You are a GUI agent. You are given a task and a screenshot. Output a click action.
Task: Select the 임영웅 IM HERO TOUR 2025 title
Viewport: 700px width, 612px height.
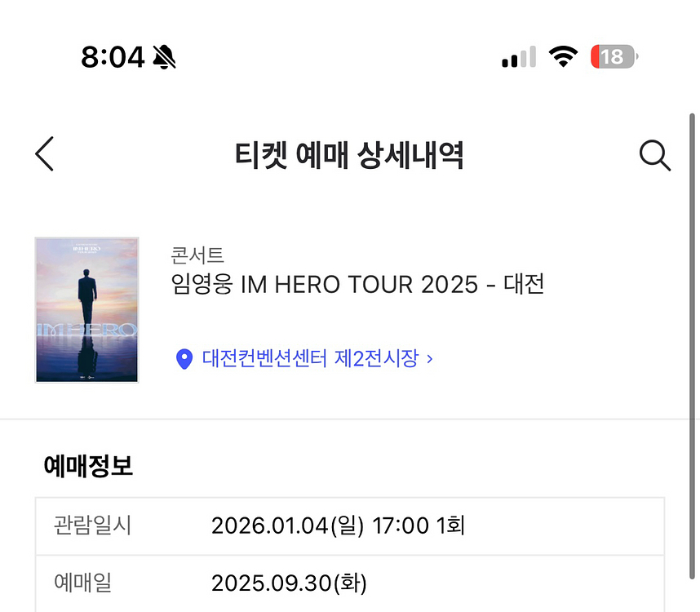357,285
